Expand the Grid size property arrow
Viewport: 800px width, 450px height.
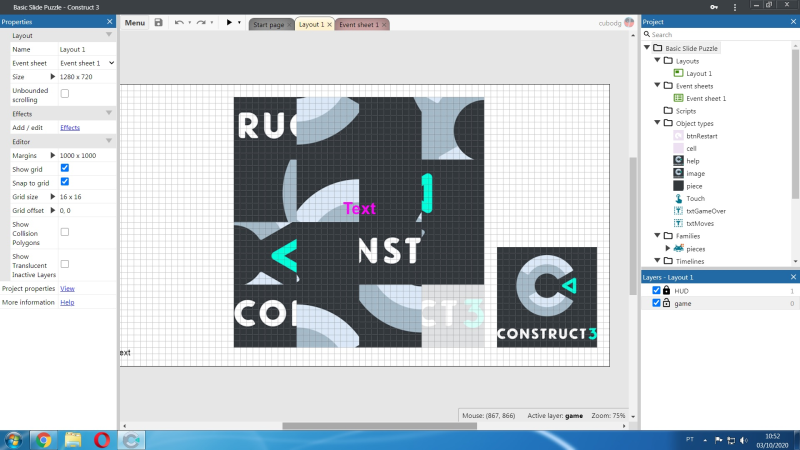[x=53, y=196]
